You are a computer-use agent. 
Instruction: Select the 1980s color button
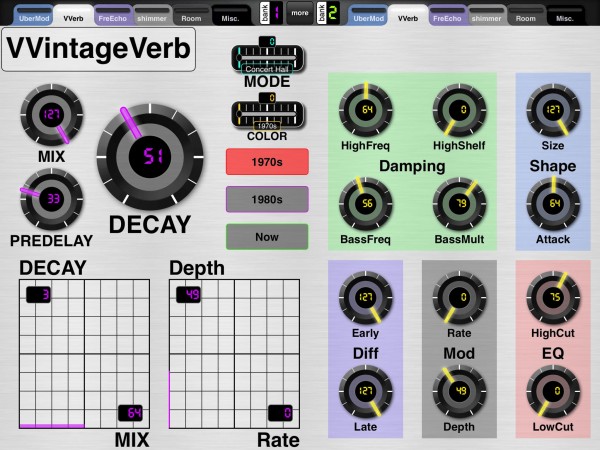(x=267, y=199)
